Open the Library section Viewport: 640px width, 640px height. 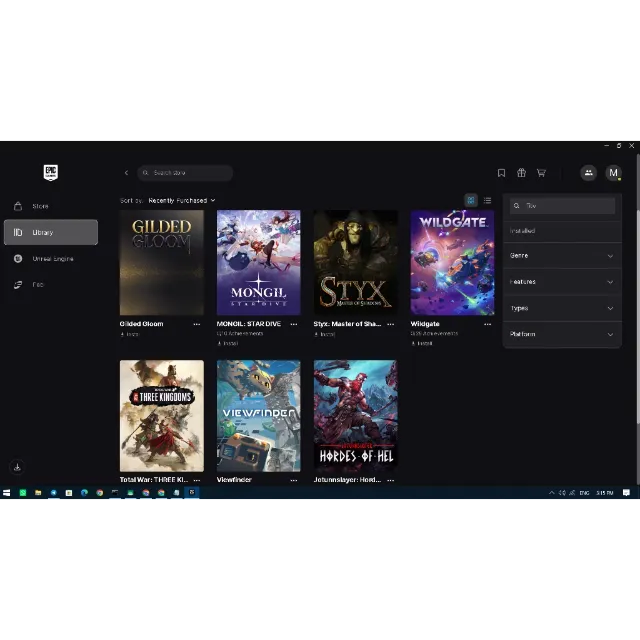(x=51, y=232)
